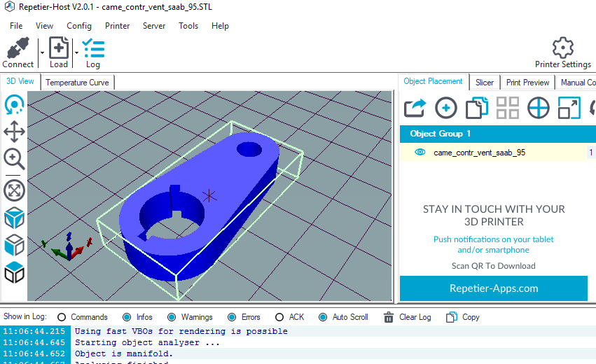Image resolution: width=596 pixels, height=364 pixels.
Task: Click the add object plus icon
Action: [x=446, y=108]
